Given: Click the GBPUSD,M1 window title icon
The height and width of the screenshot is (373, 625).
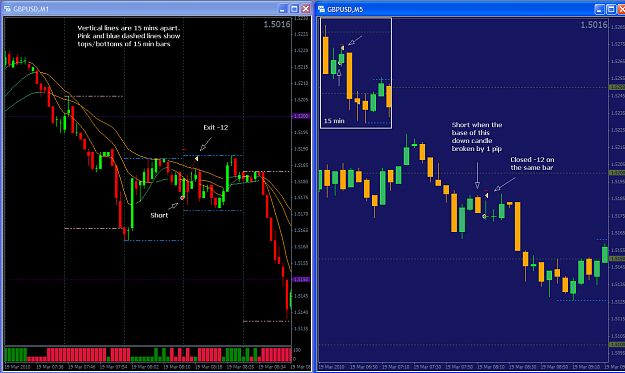Looking at the screenshot, I should (x=7, y=9).
